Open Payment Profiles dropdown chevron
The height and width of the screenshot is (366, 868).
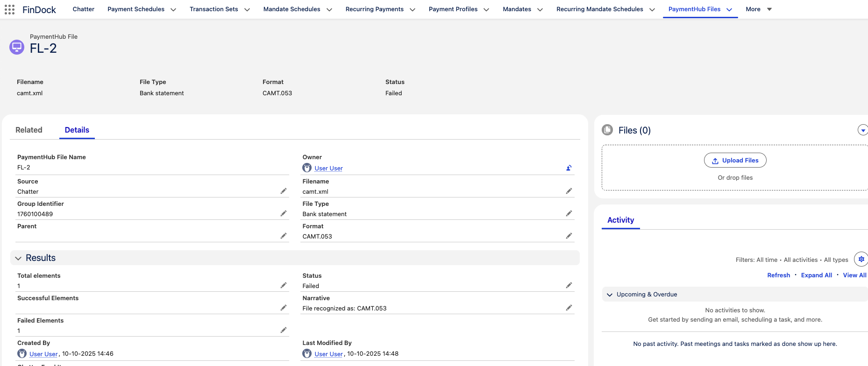pyautogui.click(x=486, y=9)
